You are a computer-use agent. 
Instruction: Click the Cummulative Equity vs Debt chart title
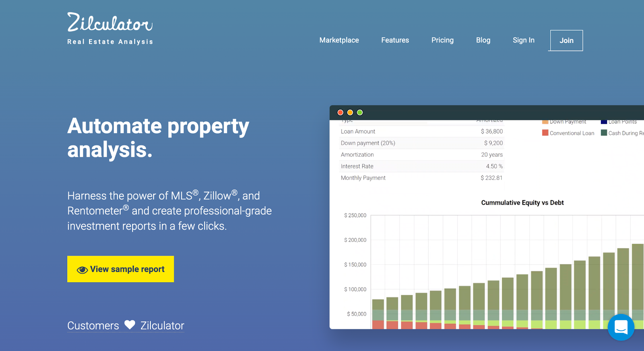click(522, 203)
